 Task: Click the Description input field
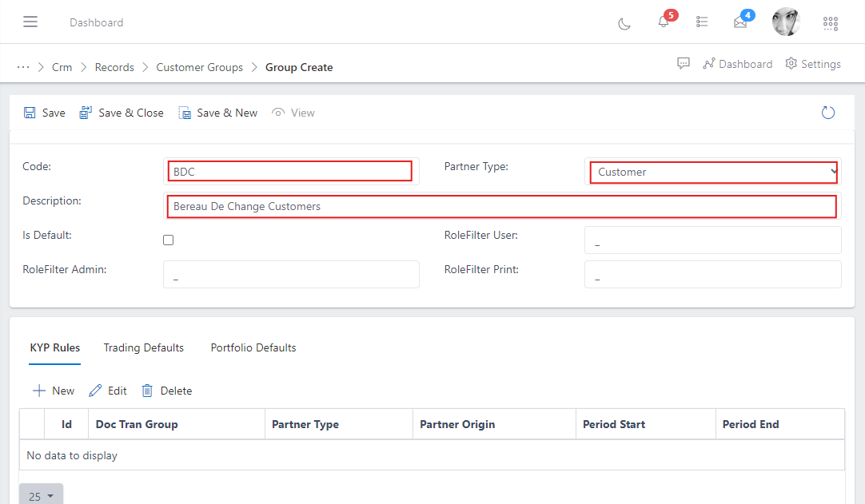tap(502, 206)
